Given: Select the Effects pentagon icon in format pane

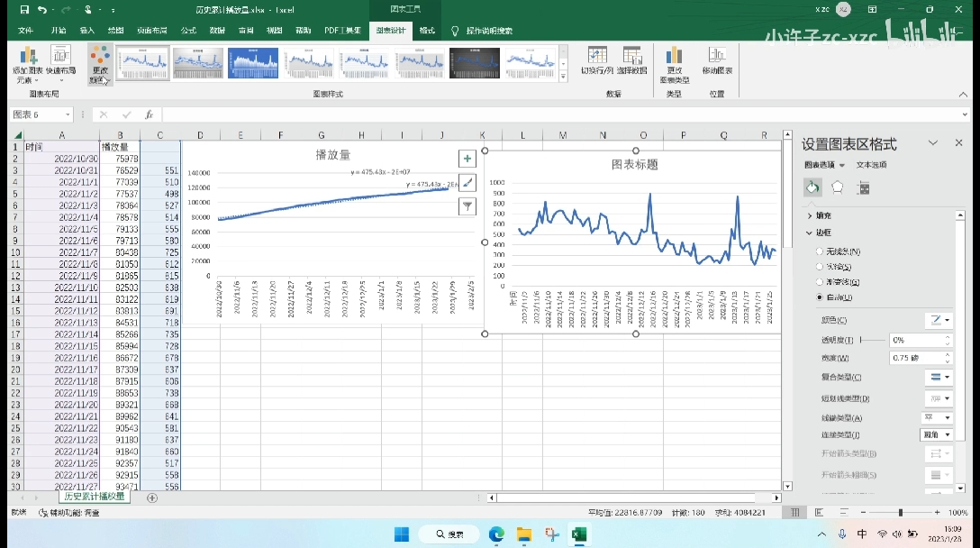Looking at the screenshot, I should click(x=838, y=187).
